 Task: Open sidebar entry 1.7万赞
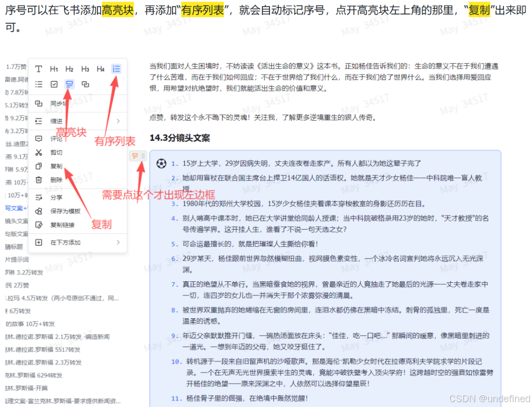pyautogui.click(x=16, y=67)
